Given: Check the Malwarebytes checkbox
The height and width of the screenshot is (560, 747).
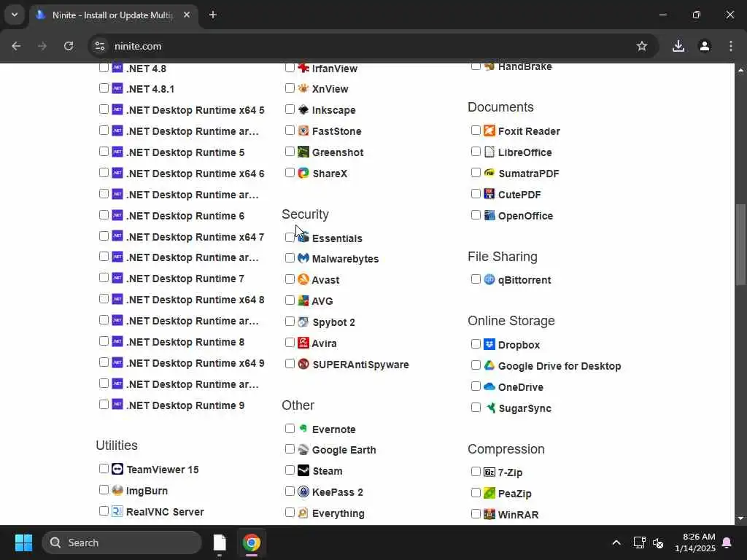Looking at the screenshot, I should pyautogui.click(x=290, y=258).
